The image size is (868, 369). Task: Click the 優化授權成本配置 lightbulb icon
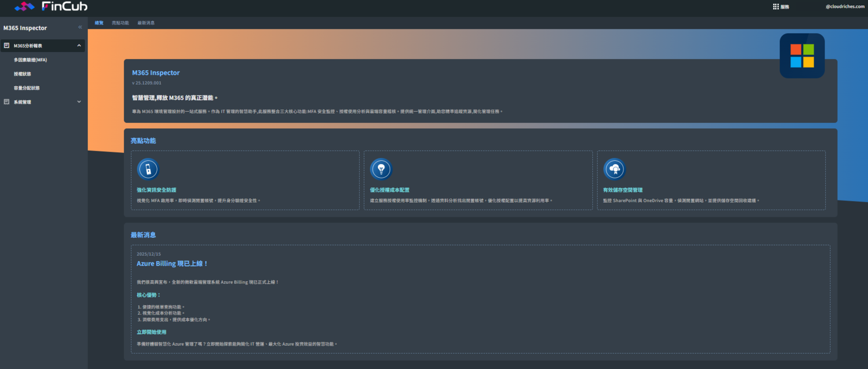(x=381, y=169)
